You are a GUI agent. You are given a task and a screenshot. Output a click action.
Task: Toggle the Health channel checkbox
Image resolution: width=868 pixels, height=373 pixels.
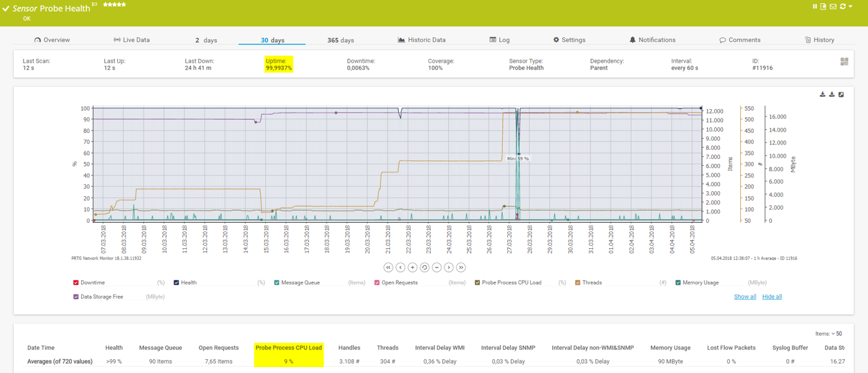coord(177,283)
